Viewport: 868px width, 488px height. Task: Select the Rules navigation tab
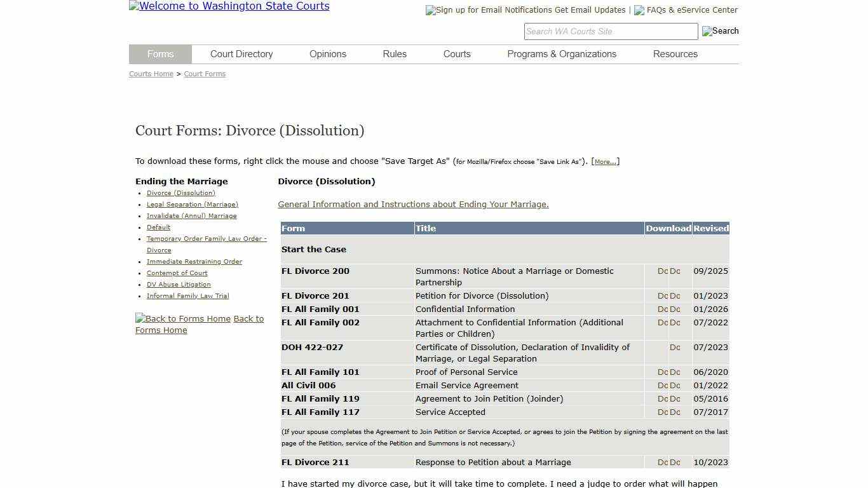pyautogui.click(x=394, y=54)
